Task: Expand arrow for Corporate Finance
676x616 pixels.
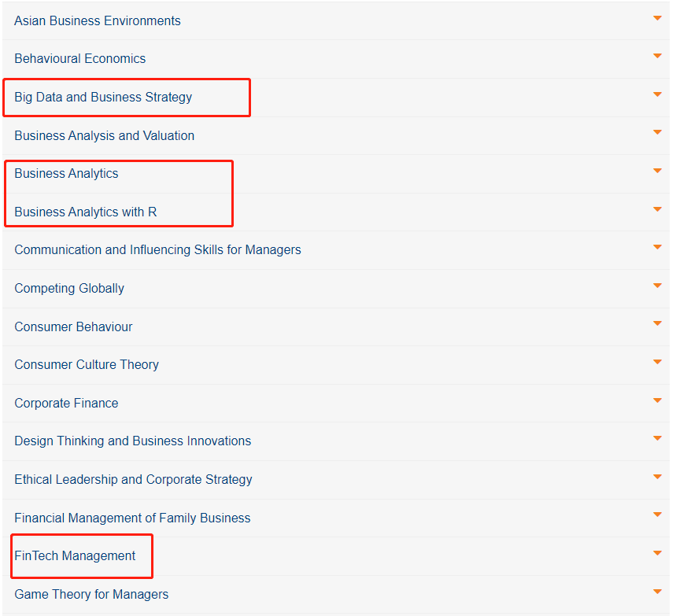Action: 657,400
